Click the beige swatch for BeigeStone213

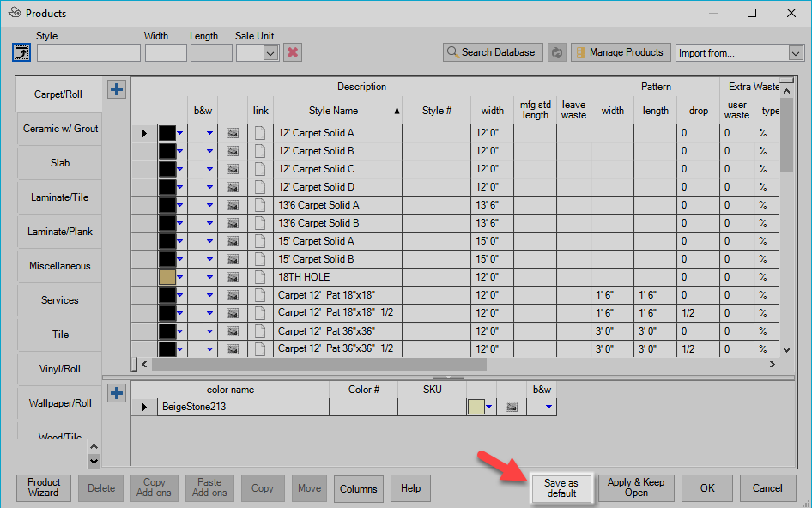pyautogui.click(x=476, y=407)
